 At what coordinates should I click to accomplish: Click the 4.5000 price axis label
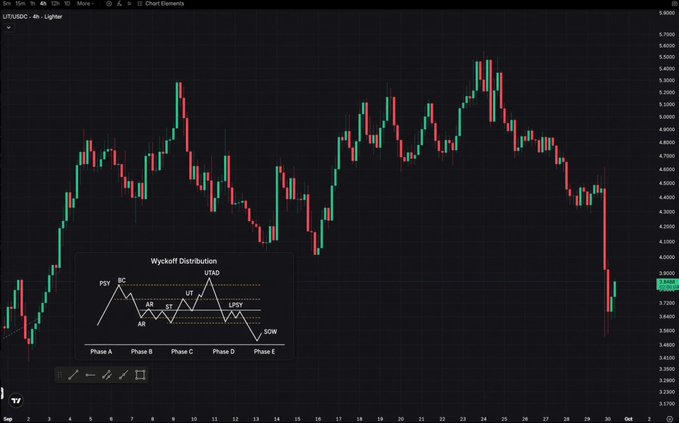coord(667,183)
